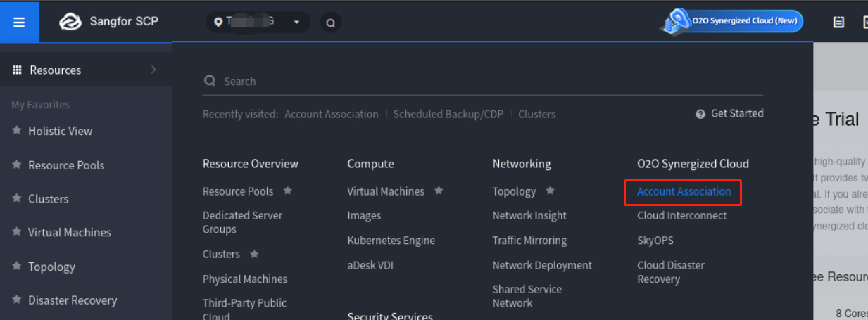Viewport: 868px width, 320px height.
Task: Toggle favorite star beside Topology in panel
Action: [x=551, y=191]
